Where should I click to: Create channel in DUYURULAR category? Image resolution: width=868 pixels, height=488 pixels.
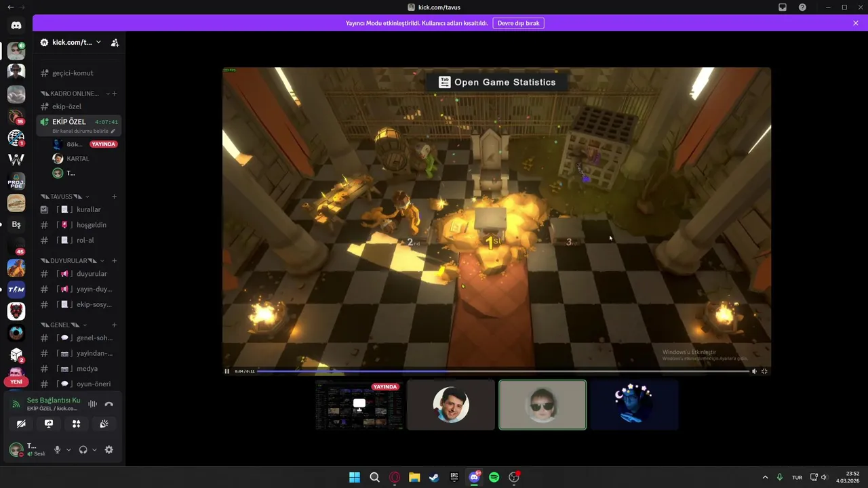click(115, 261)
